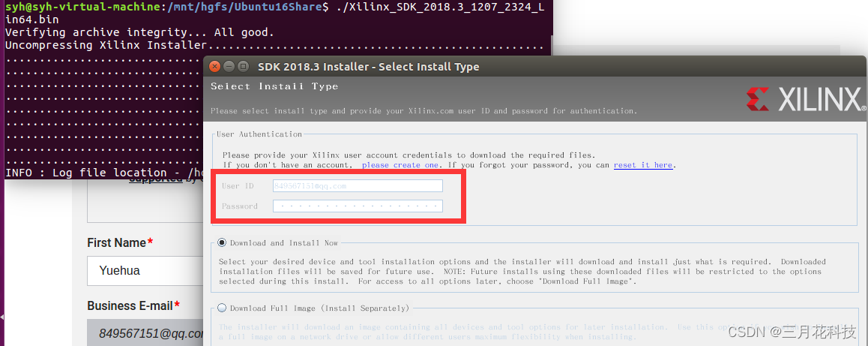This screenshot has width=868, height=346.
Task: Maximize the SDK Installer window
Action: click(x=244, y=67)
